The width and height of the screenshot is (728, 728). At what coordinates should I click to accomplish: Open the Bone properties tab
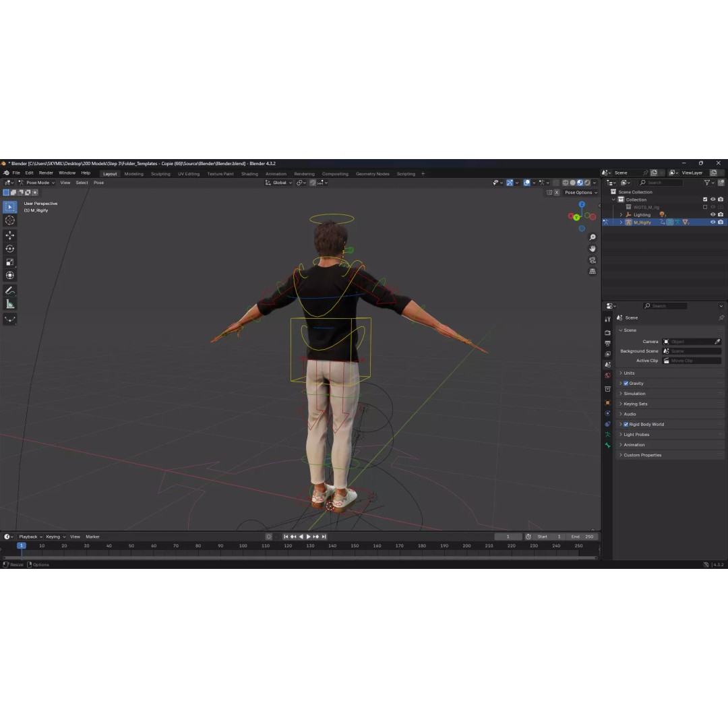pyautogui.click(x=607, y=446)
